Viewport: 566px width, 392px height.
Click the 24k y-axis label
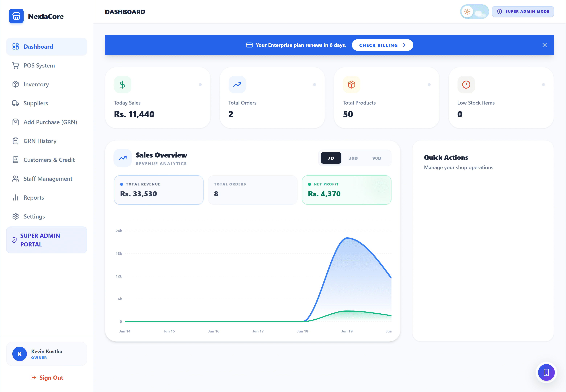(119, 231)
